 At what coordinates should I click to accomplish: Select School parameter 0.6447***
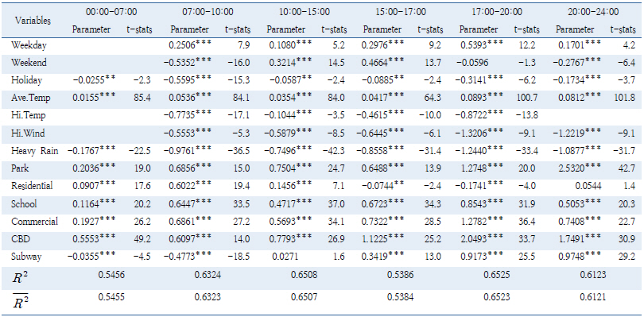190,203
